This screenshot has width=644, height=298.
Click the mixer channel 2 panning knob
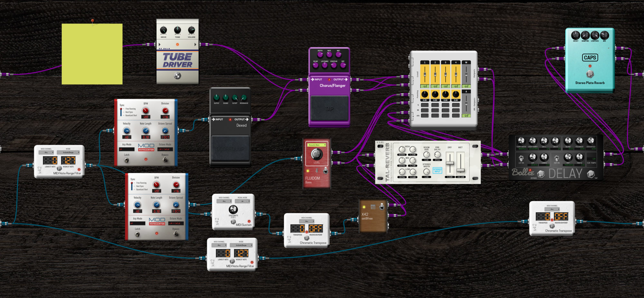(x=435, y=94)
